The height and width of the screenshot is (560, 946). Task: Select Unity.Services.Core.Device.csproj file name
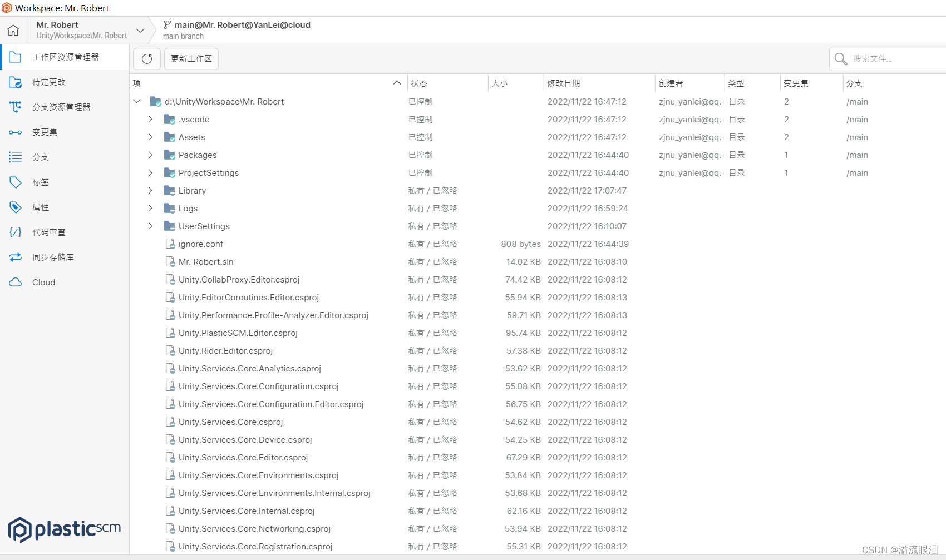(x=245, y=440)
